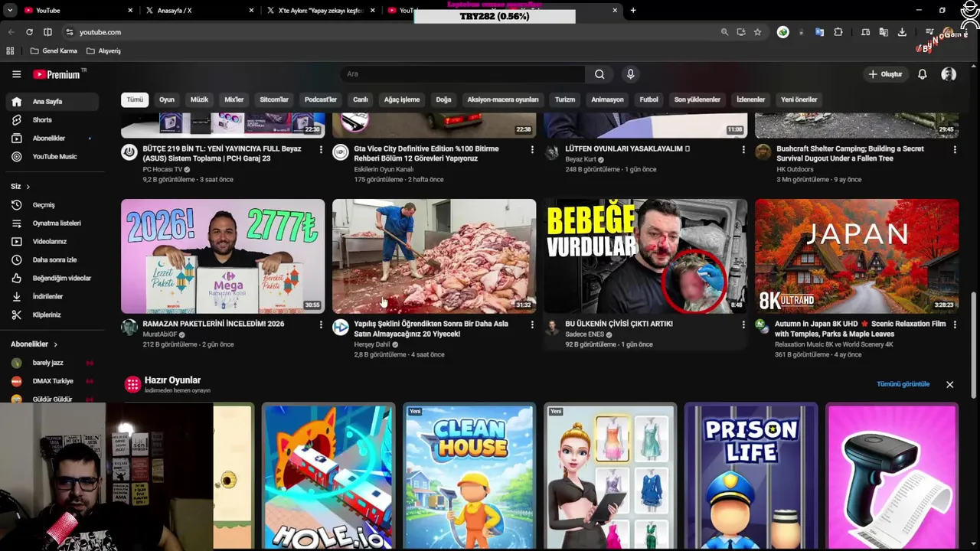Open İndirilenler in sidebar

pyautogui.click(x=52, y=297)
